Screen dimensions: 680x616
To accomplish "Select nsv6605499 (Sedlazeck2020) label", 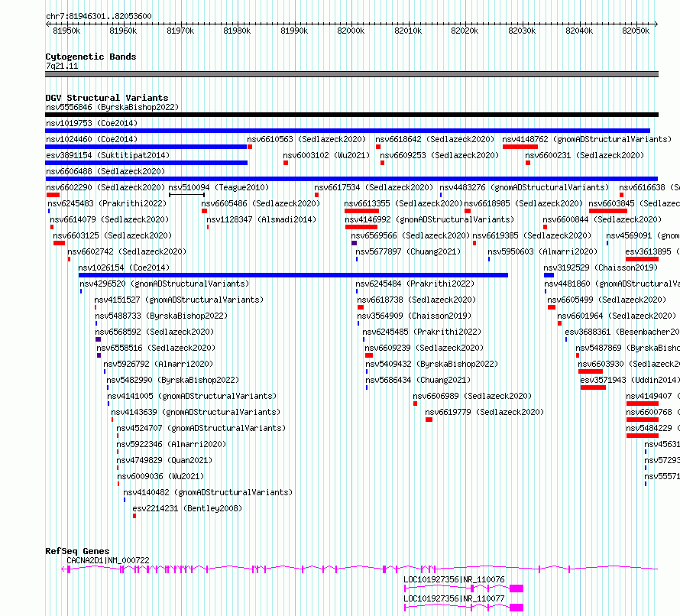I will click(x=607, y=300).
